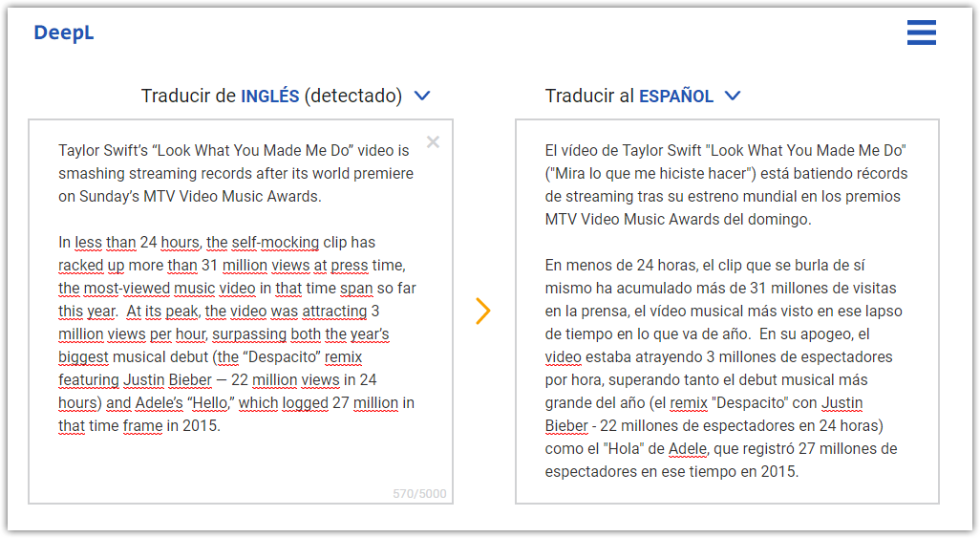
Task: Expand the source language chevron next to INGLÉS
Action: pyautogui.click(x=422, y=96)
